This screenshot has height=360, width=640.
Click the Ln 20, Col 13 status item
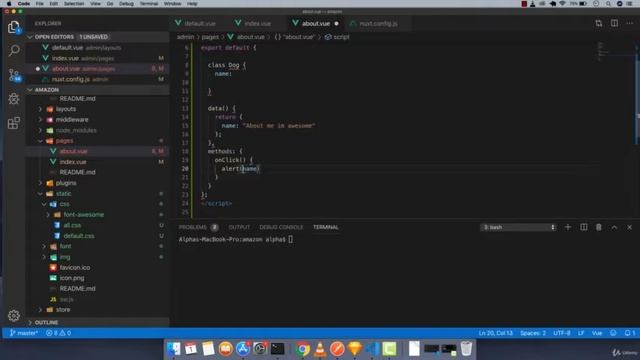(x=496, y=333)
